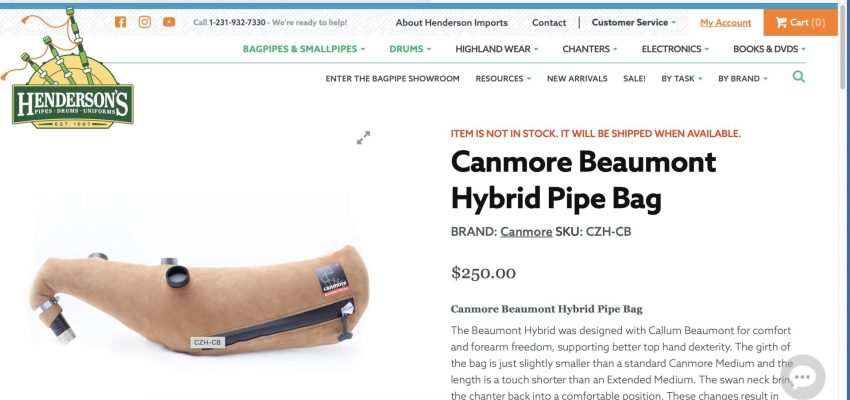Click the image expand fullscreen icon

pos(363,138)
